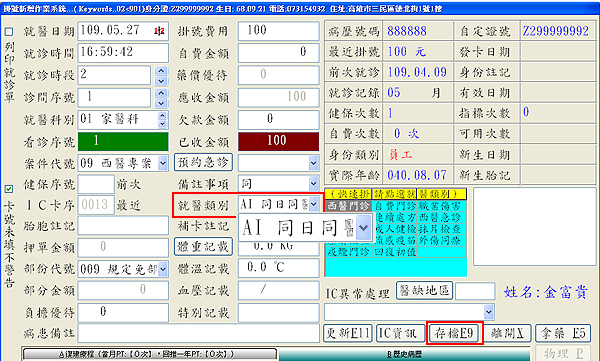The image size is (600, 361).
Task: Select 流感疫苗 in the quick registration grid
Action: click(395, 240)
